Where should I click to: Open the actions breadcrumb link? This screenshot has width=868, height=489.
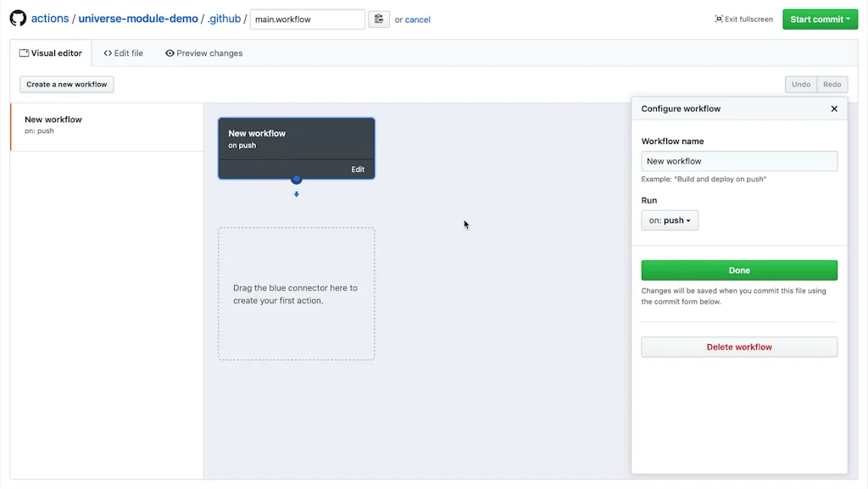(x=50, y=18)
